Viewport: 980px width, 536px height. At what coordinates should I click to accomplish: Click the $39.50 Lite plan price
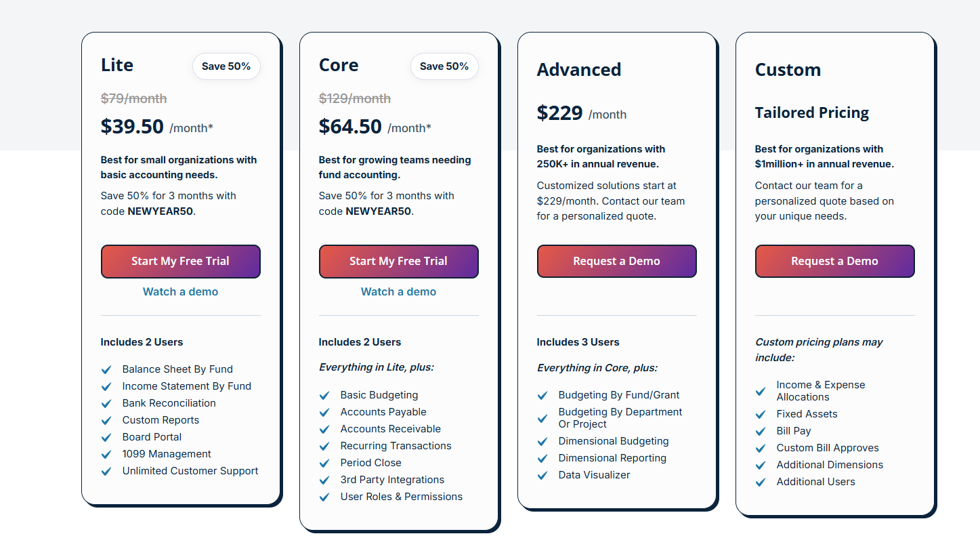click(x=133, y=127)
